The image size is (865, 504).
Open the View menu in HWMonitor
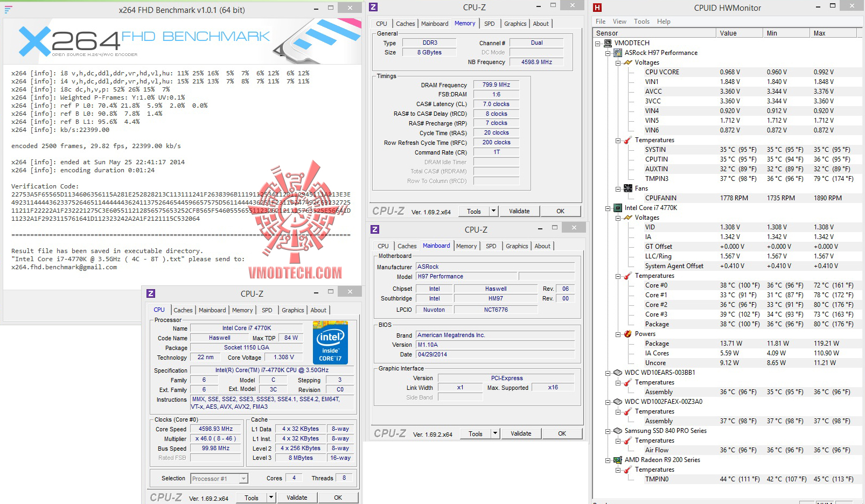[619, 22]
